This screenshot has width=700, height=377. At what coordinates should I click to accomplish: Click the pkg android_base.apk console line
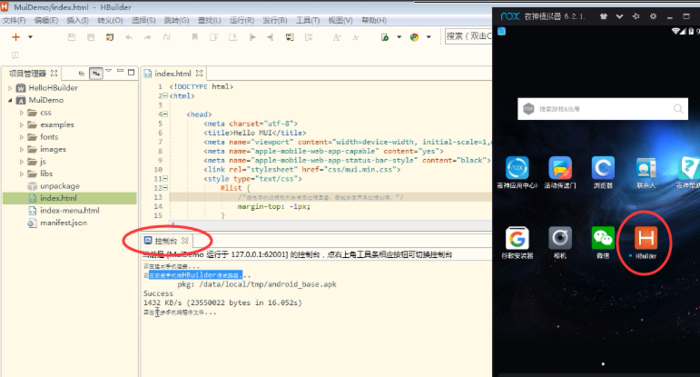click(x=257, y=284)
